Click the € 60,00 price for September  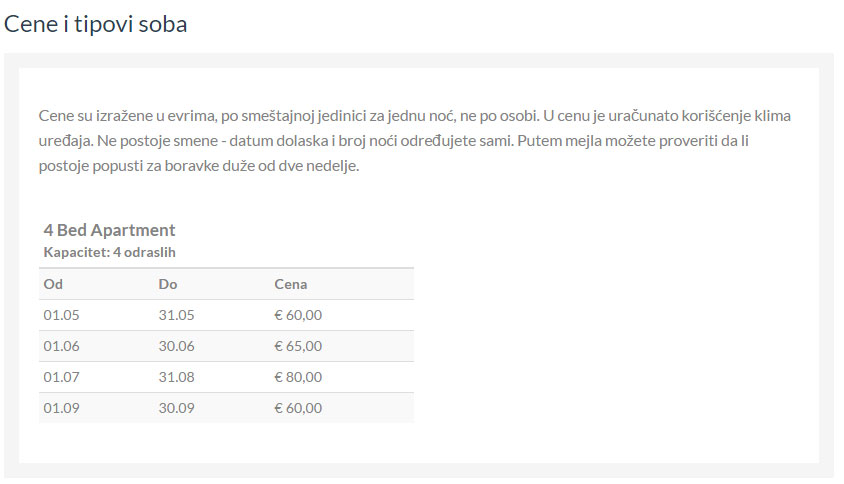[x=298, y=407]
